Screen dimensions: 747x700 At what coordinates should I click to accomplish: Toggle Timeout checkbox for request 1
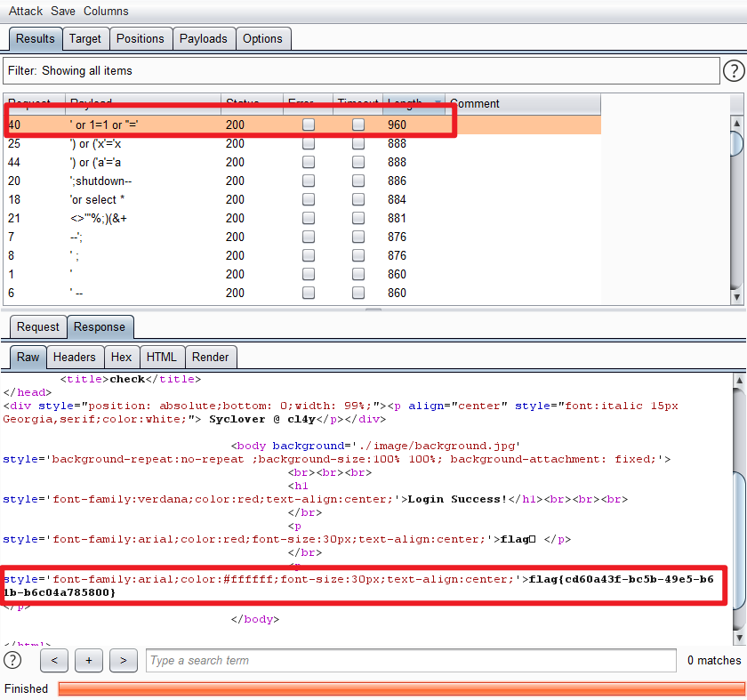click(358, 274)
